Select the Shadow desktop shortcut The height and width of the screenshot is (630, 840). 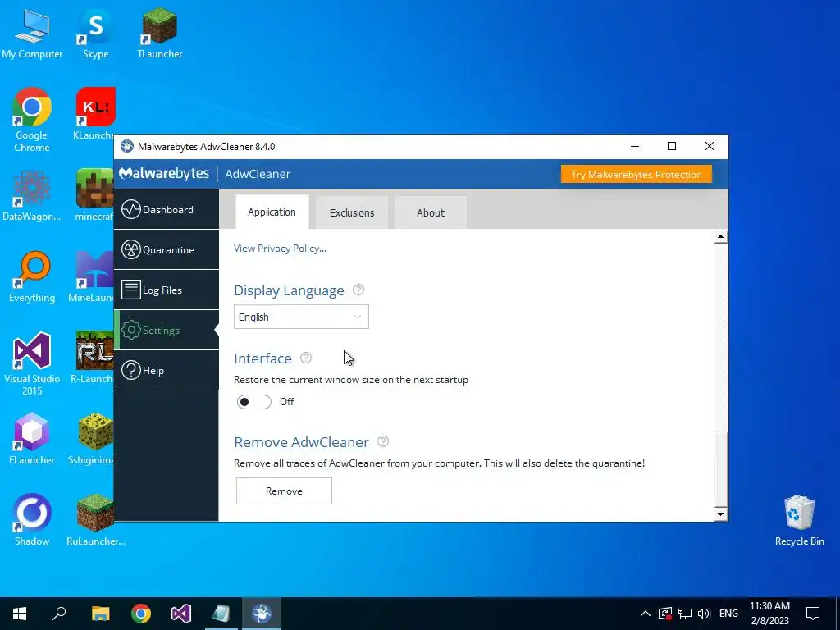pyautogui.click(x=32, y=519)
